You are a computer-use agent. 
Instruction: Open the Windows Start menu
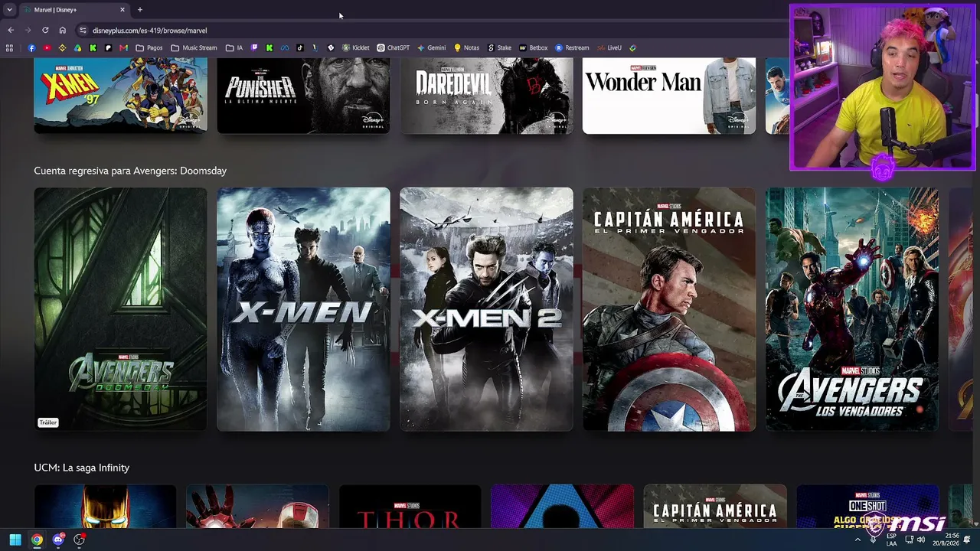point(15,540)
